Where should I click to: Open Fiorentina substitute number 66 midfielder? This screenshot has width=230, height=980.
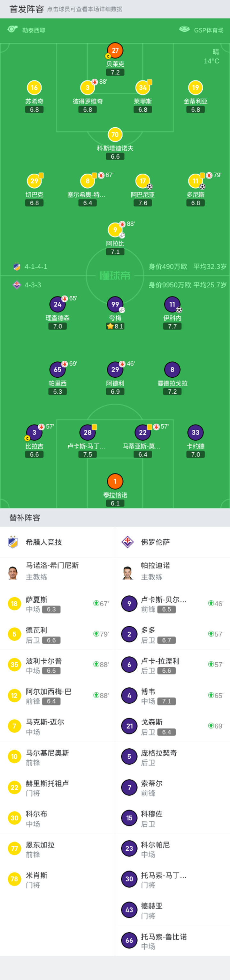pos(172,940)
